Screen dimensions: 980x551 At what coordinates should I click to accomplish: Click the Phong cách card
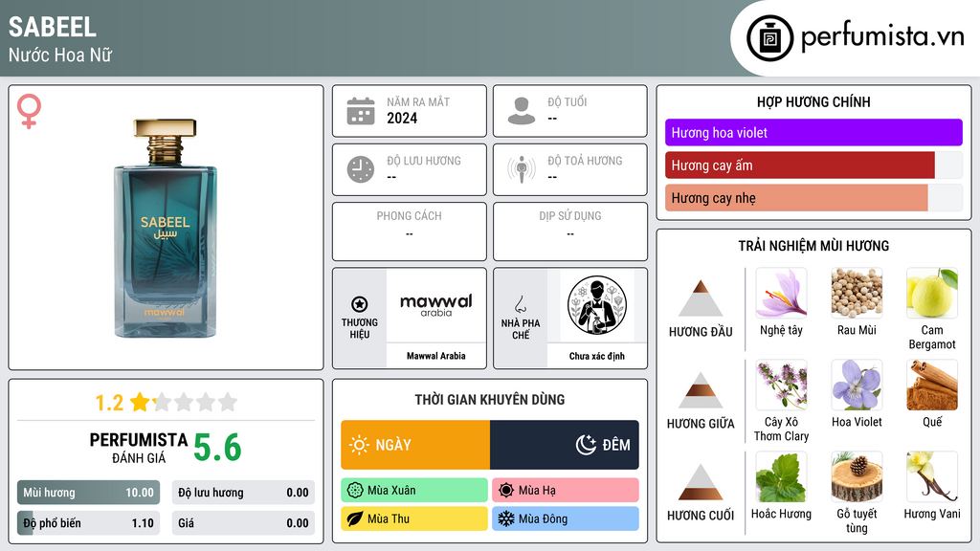[410, 231]
